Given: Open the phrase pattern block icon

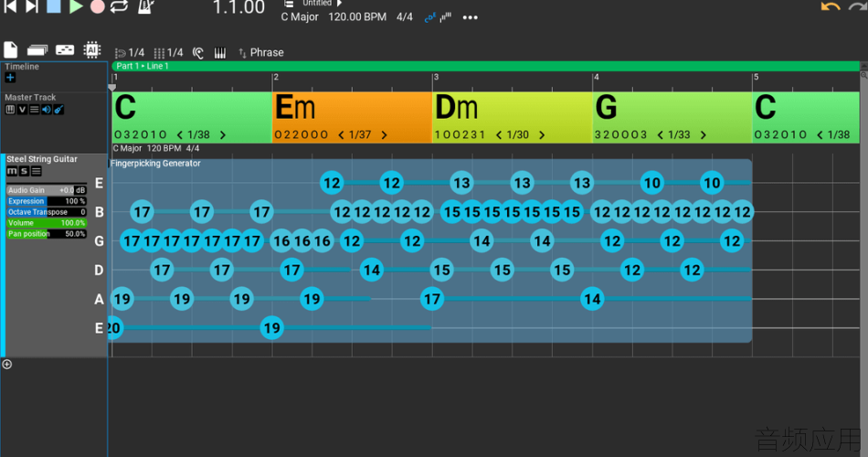Looking at the screenshot, I should (65, 50).
